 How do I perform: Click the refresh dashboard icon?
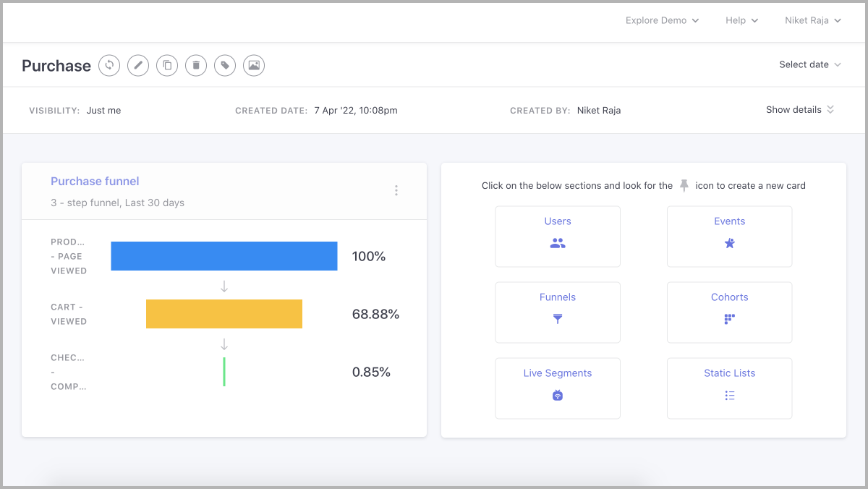pyautogui.click(x=109, y=66)
